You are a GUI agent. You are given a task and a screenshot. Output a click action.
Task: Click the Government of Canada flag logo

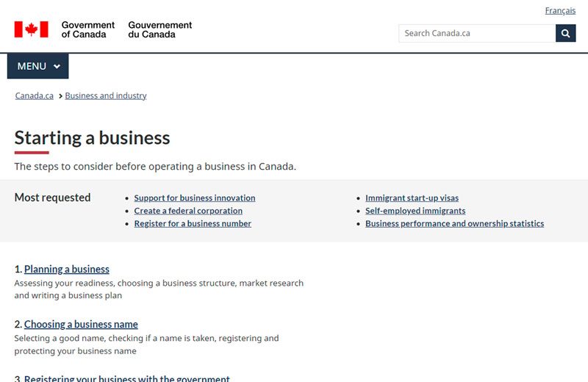tap(31, 29)
